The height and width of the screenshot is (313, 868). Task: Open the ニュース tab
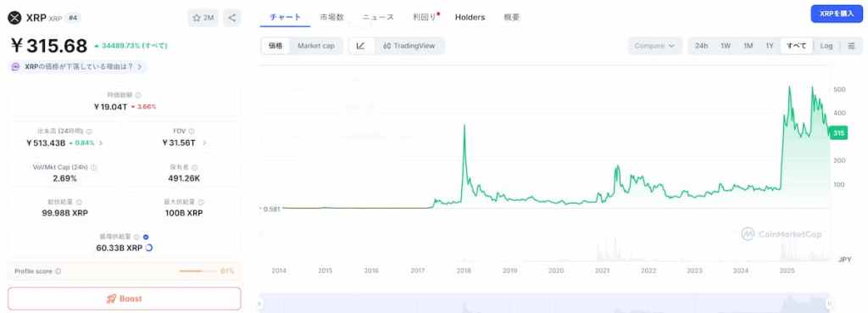[378, 17]
